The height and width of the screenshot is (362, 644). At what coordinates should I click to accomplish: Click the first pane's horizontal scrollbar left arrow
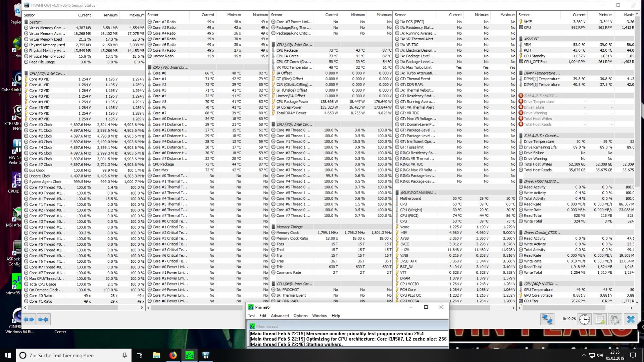[x=25, y=307]
